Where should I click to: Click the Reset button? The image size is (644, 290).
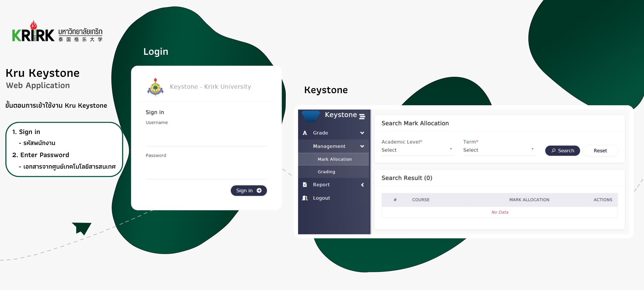[600, 151]
